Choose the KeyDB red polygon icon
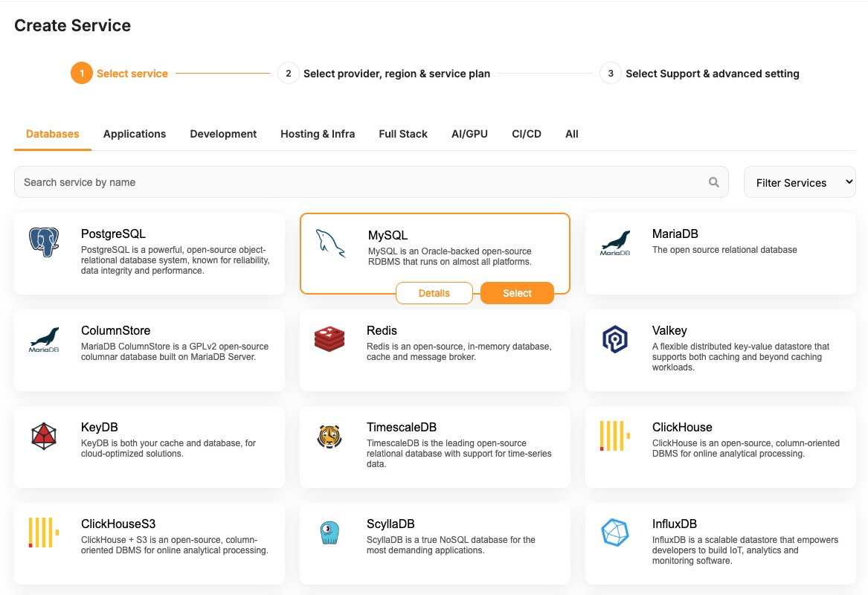This screenshot has width=868, height=595. pos(44,436)
